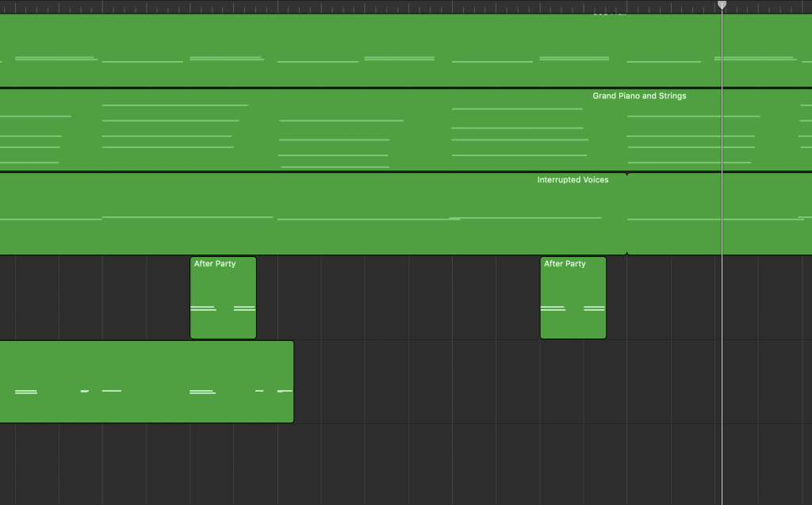This screenshot has height=505, width=812.
Task: Click the Interrupted Voices name label
Action: (573, 180)
